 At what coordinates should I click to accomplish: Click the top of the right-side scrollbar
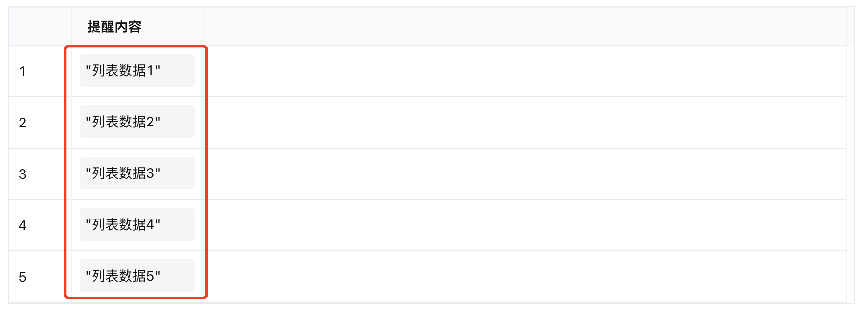pos(851,27)
